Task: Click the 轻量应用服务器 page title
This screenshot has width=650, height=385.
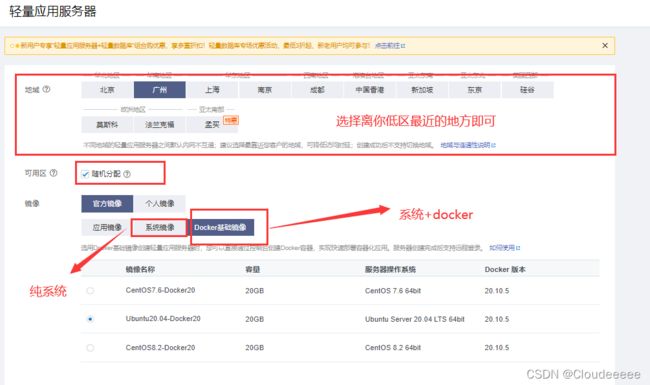Action: pyautogui.click(x=53, y=11)
